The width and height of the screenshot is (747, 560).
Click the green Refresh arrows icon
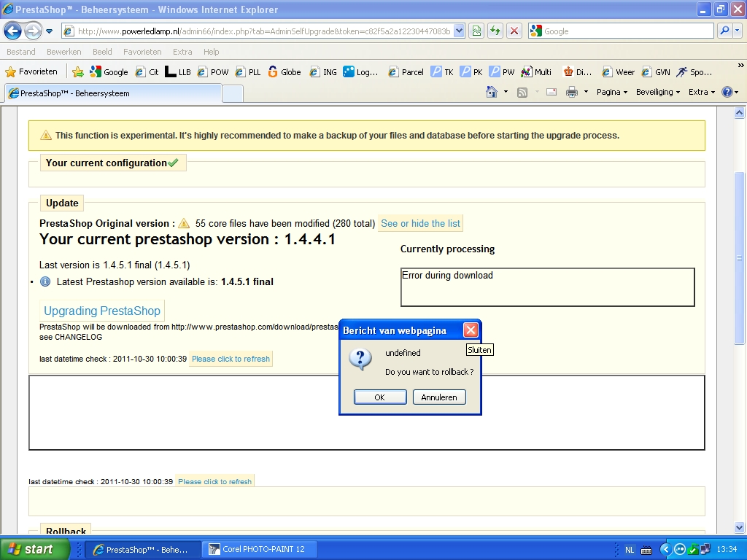(495, 31)
